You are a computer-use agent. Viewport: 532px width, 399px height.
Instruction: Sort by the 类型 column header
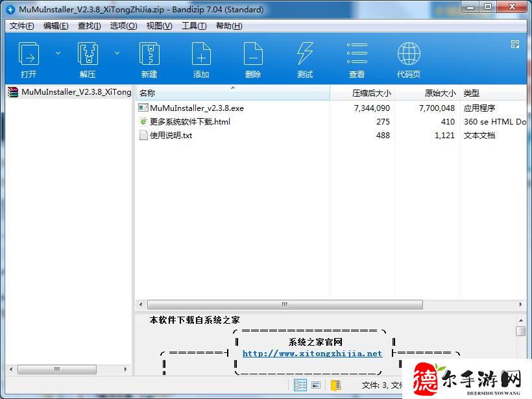pyautogui.click(x=492, y=93)
